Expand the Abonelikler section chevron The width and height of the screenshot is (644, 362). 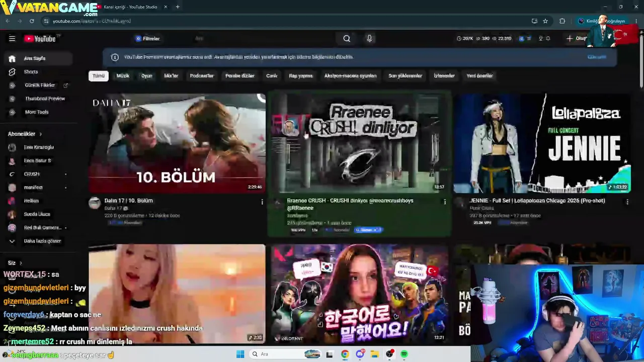click(x=40, y=134)
